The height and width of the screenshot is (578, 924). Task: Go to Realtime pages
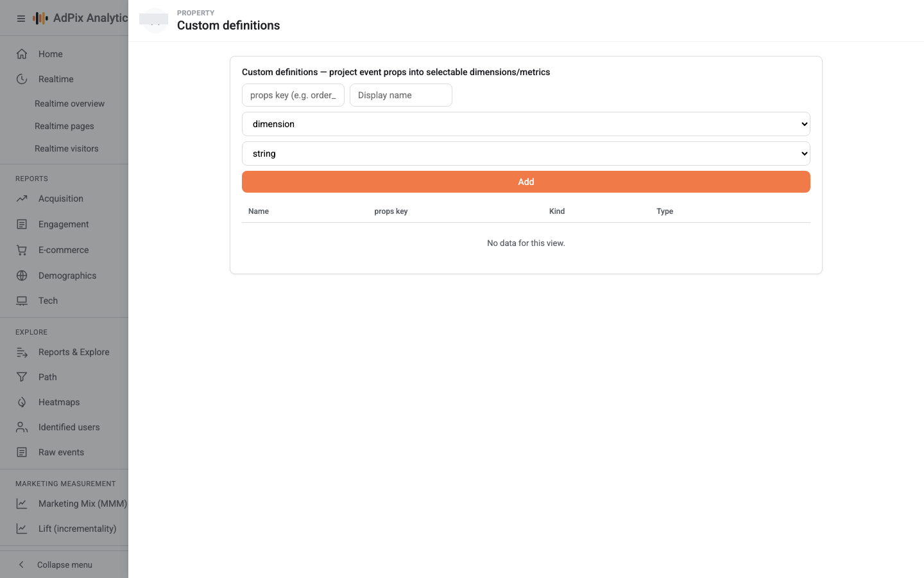[64, 126]
